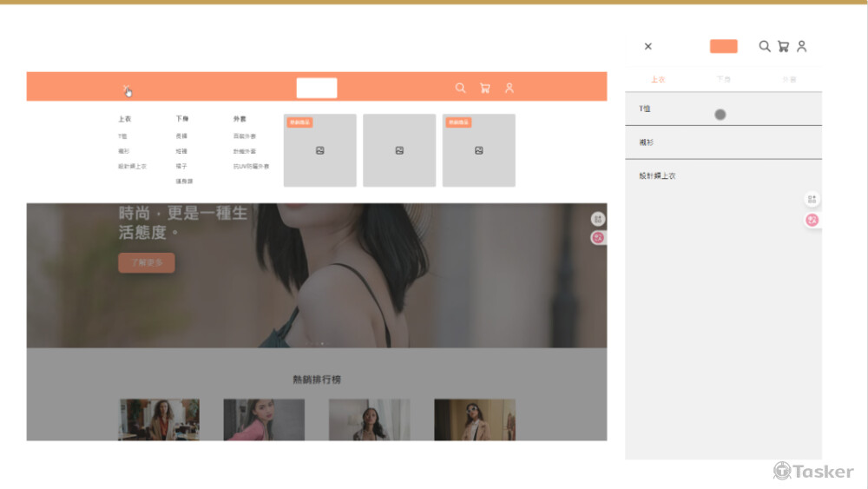
Task: Switch to the 下身 tab in mobile menu
Action: point(723,79)
